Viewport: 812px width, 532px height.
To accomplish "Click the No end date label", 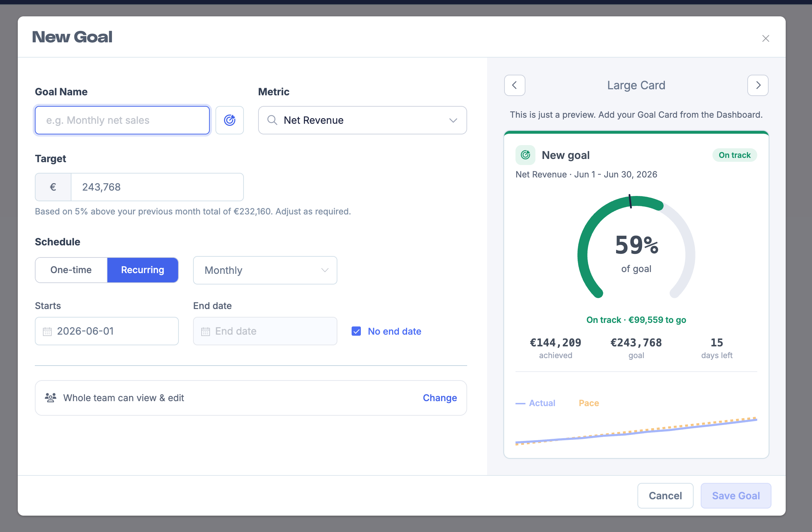I will point(394,331).
